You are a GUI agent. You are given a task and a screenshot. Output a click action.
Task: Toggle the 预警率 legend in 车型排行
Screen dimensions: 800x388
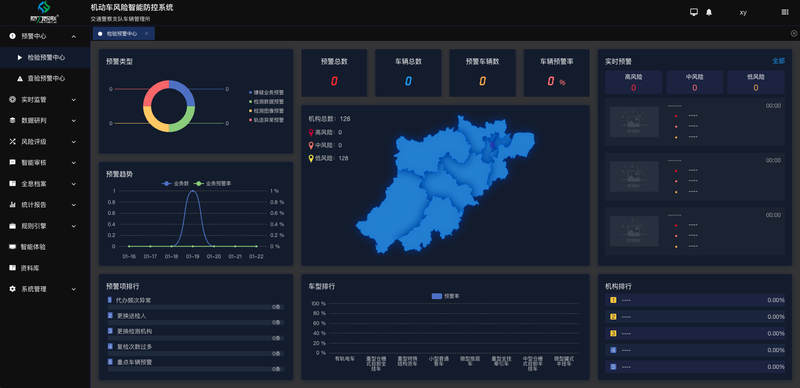point(446,296)
